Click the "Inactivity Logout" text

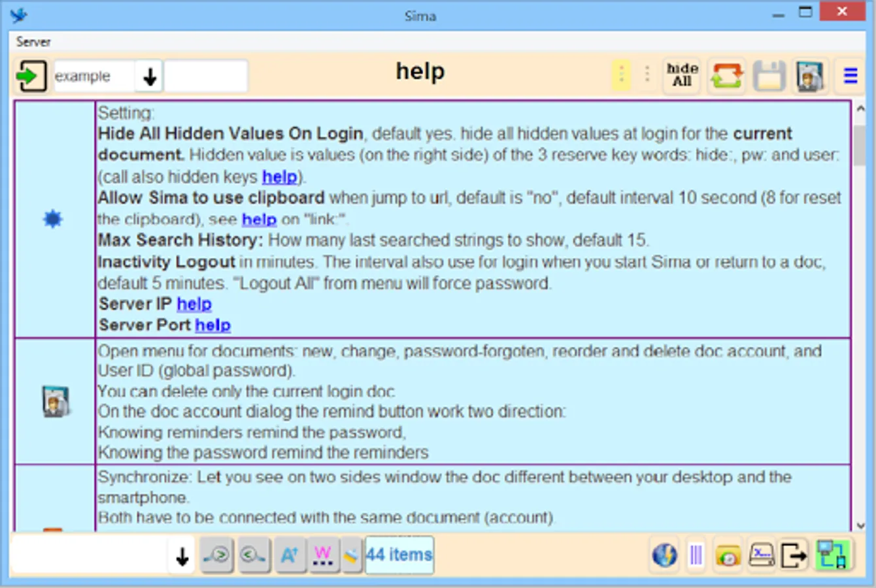(x=166, y=261)
